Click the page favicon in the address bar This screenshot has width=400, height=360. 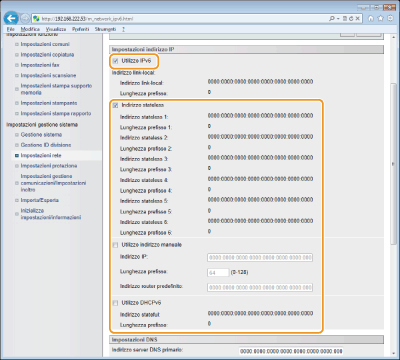pos(36,19)
